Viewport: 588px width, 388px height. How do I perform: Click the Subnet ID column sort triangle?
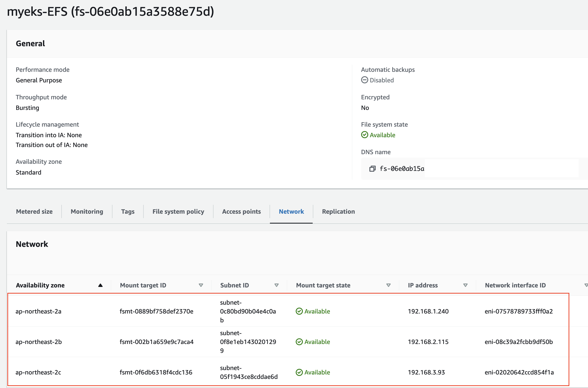[x=277, y=285]
